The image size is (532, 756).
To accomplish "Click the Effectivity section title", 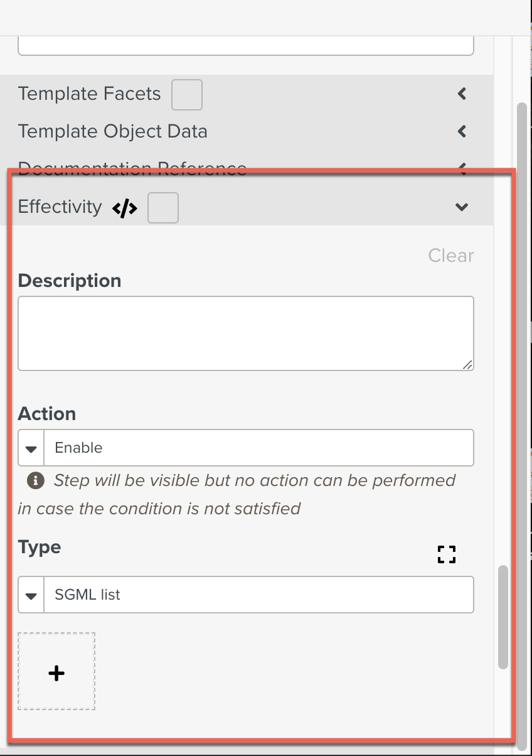I will click(x=60, y=207).
